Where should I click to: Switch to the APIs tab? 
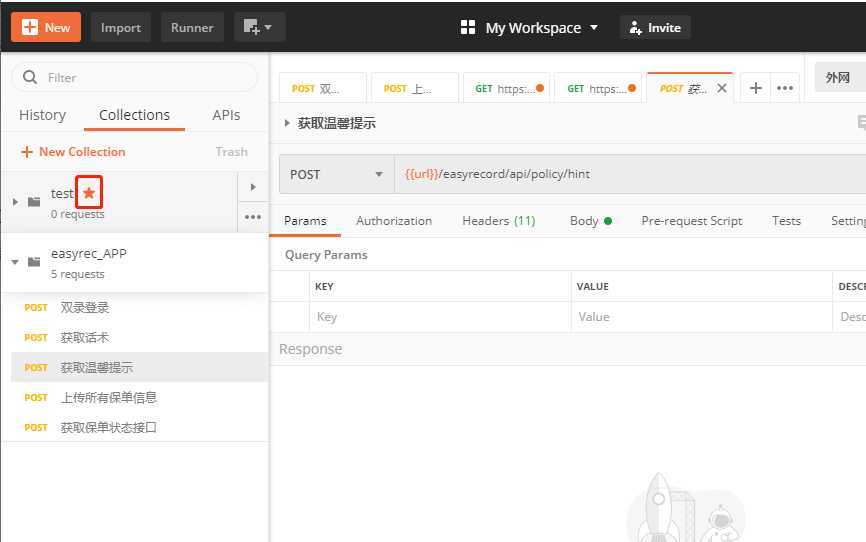[x=226, y=115]
